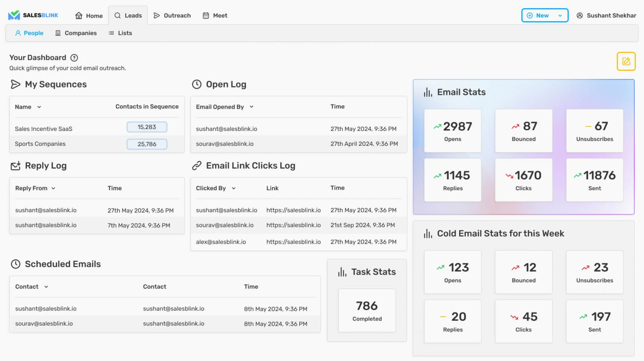Click the My Sequences send icon
The image size is (644, 361).
(15, 84)
